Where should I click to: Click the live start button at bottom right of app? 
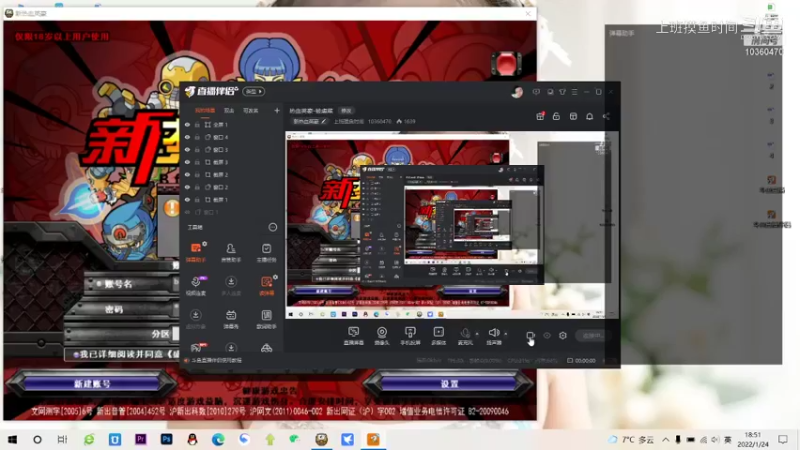pos(592,335)
